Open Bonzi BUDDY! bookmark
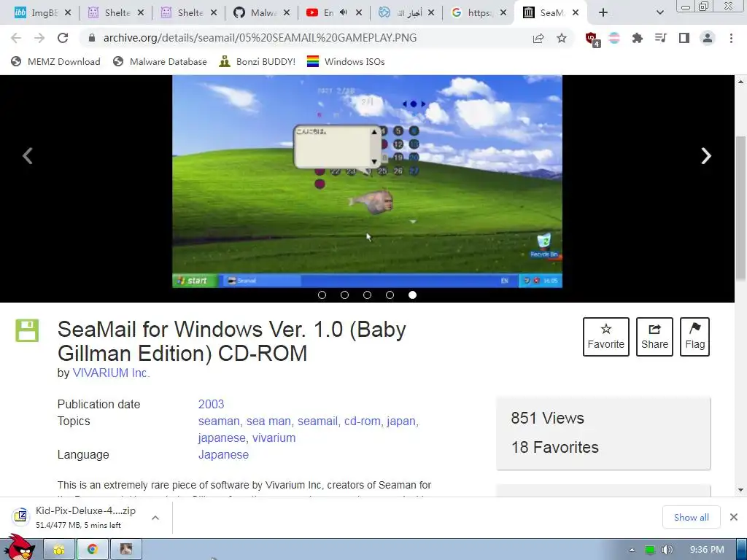The width and height of the screenshot is (747, 560). coord(258,61)
